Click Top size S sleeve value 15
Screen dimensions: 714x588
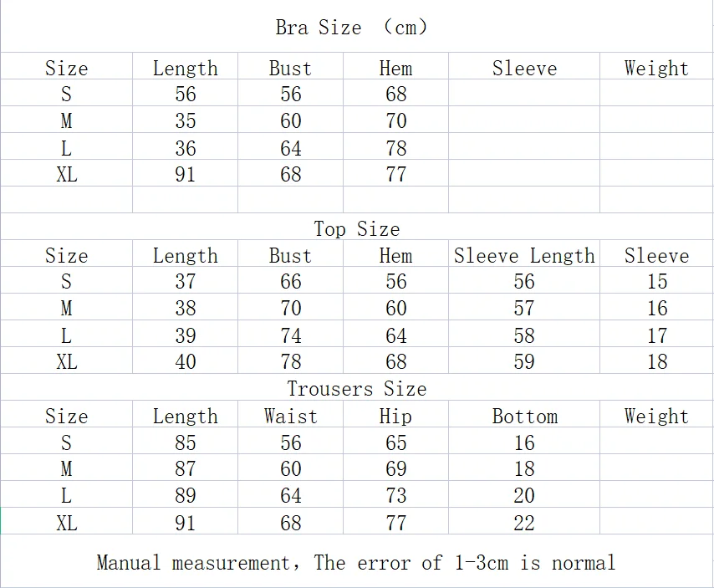tap(657, 282)
